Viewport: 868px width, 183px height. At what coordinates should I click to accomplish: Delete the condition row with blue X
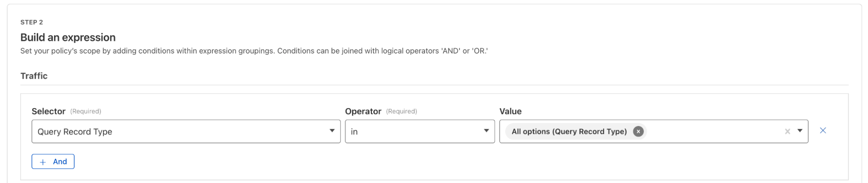[822, 130]
